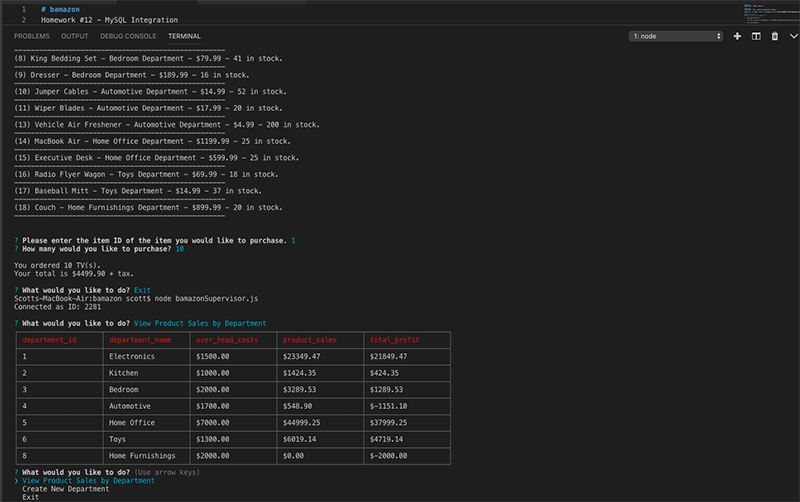This screenshot has height=502, width=800.
Task: Open the '1: node' terminal dropdown
Action: tap(676, 36)
